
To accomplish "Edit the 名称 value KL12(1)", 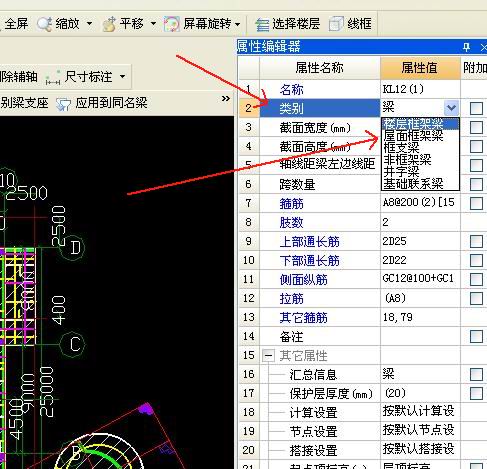I will 420,89.
